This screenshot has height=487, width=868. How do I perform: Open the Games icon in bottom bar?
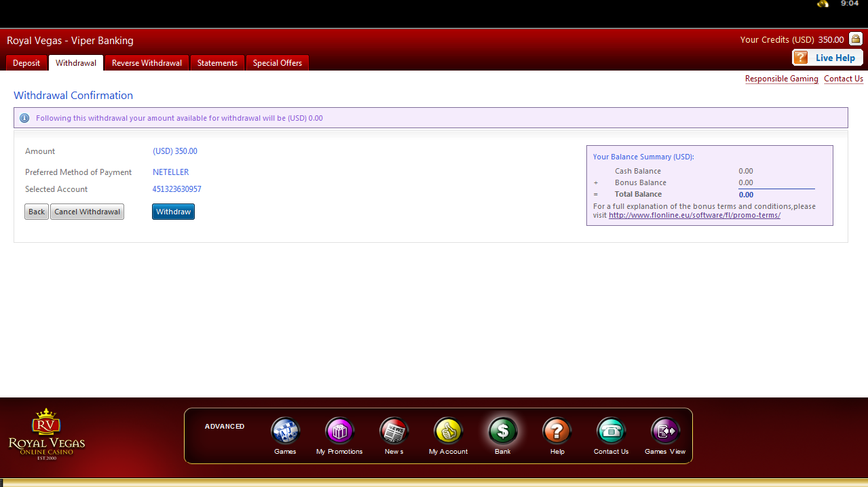tap(285, 431)
